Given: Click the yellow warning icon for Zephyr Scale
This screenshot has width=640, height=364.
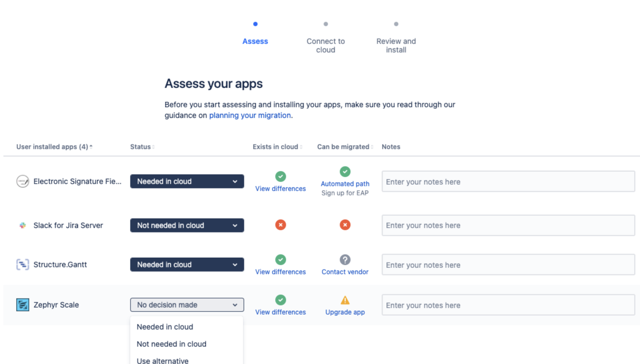Looking at the screenshot, I should 345,300.
